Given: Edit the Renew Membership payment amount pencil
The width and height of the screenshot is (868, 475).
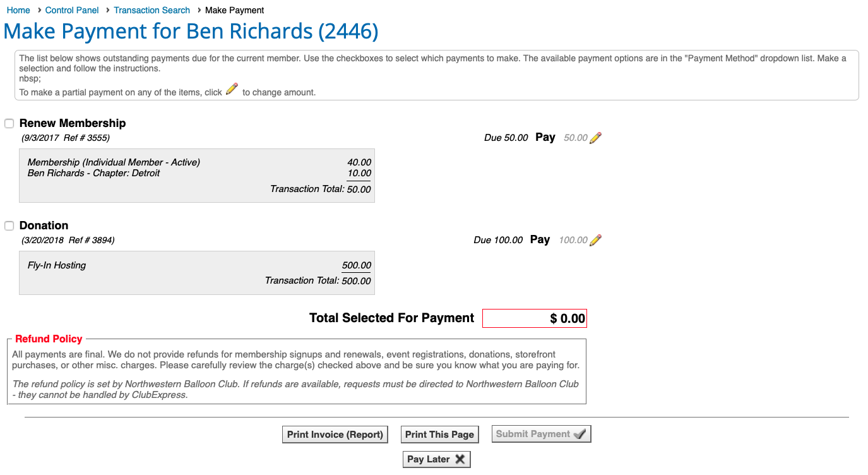Looking at the screenshot, I should [596, 137].
